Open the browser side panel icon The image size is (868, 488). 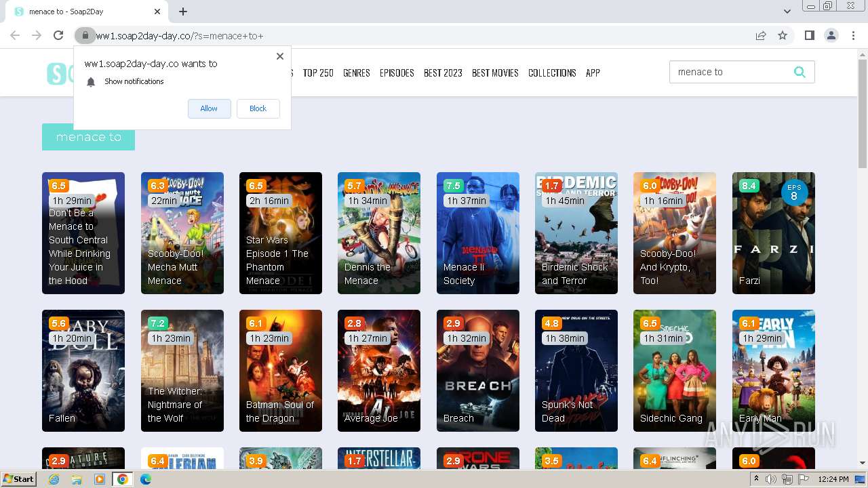809,36
